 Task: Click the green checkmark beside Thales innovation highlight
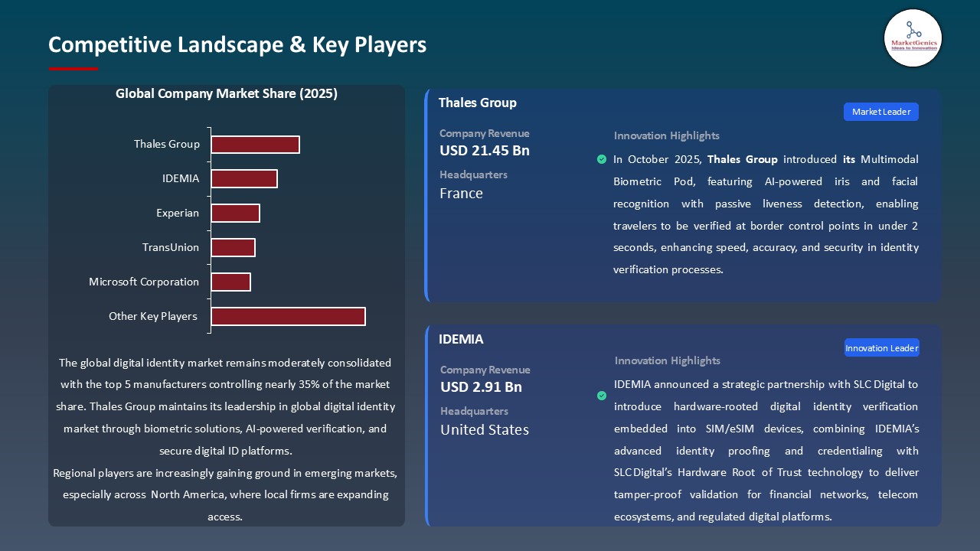click(x=601, y=159)
